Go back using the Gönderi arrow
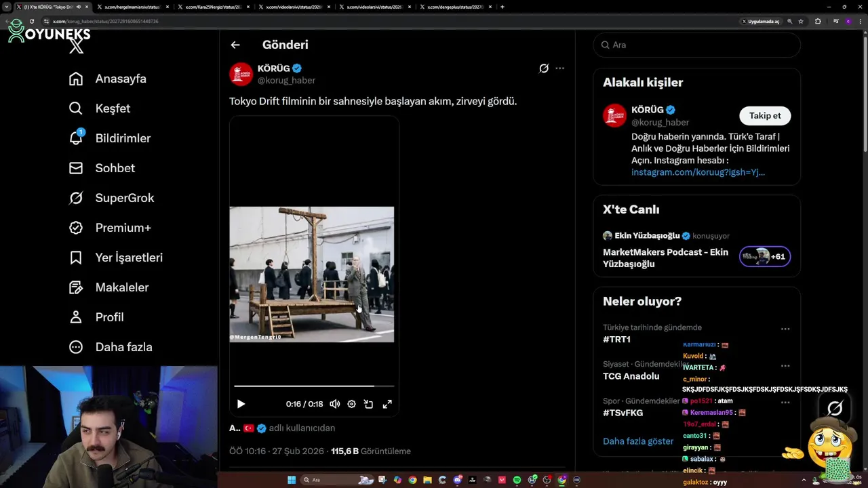This screenshot has height=488, width=868. (x=235, y=45)
